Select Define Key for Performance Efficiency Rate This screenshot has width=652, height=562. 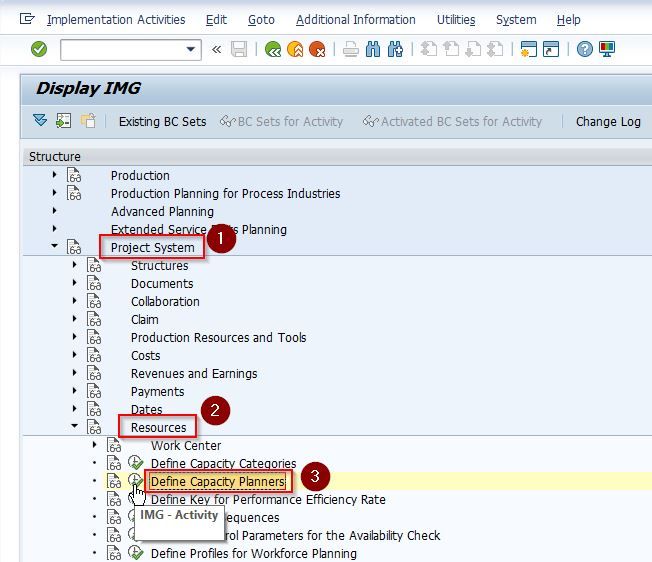[268, 500]
